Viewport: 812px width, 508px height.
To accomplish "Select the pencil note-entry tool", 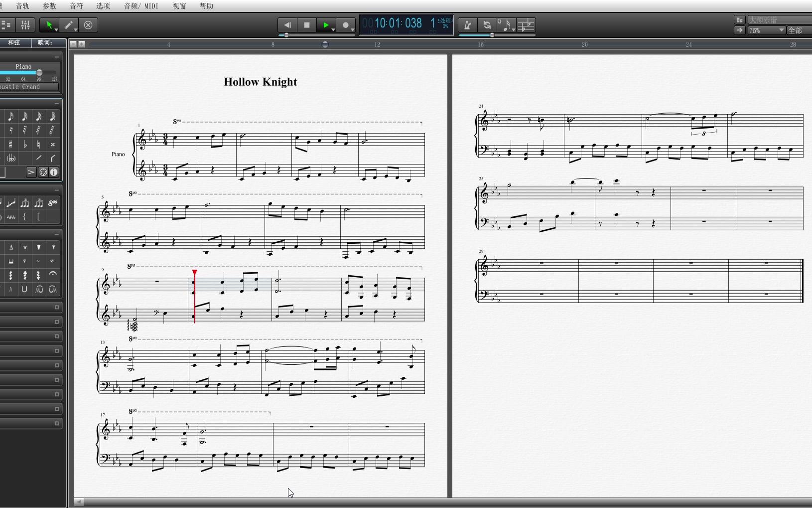I will click(x=68, y=25).
